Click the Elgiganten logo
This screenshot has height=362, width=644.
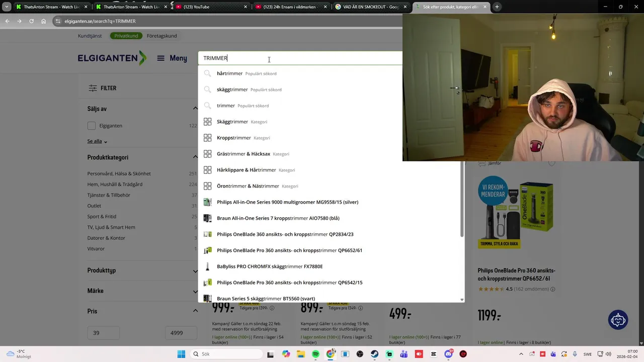112,58
